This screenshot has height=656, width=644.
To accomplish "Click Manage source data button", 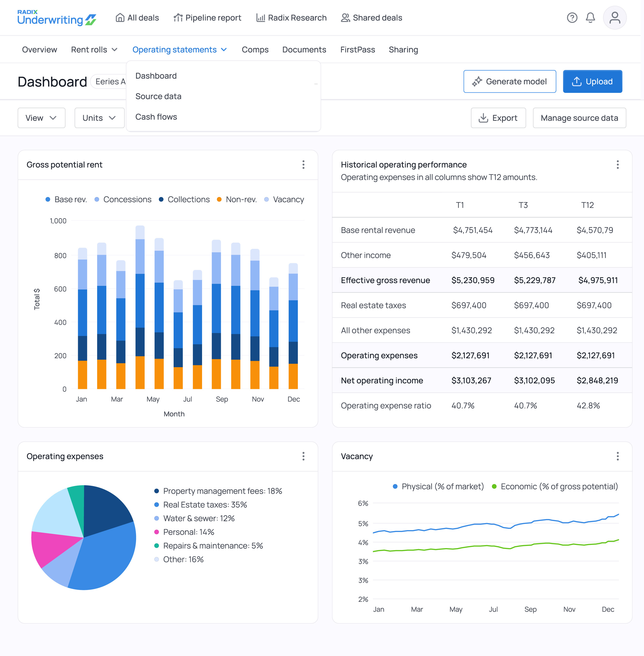I will 579,118.
